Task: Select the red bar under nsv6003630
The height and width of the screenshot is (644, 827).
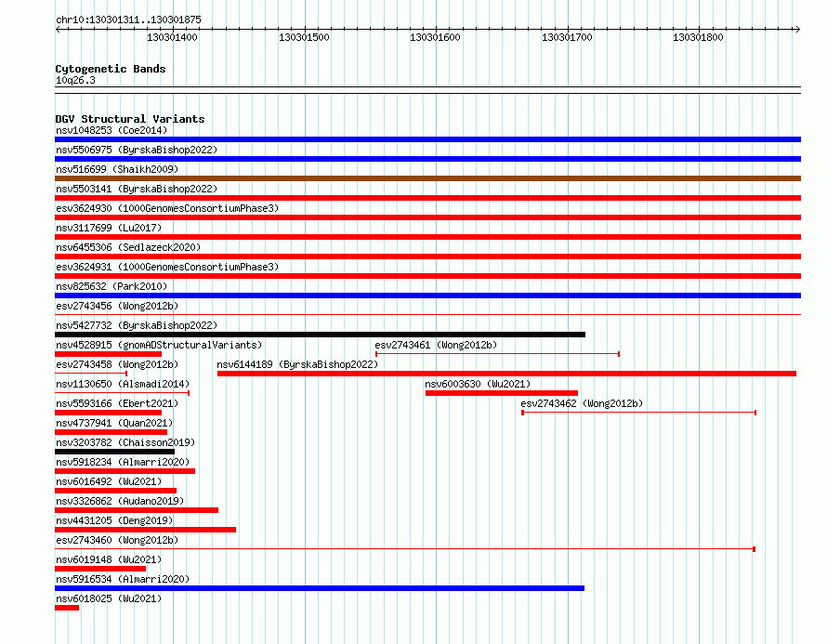Action: pos(502,393)
